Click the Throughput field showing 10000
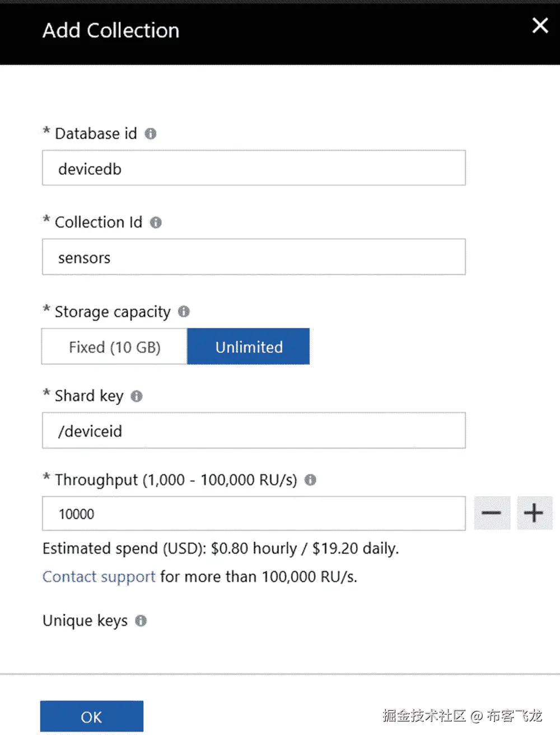 254,514
